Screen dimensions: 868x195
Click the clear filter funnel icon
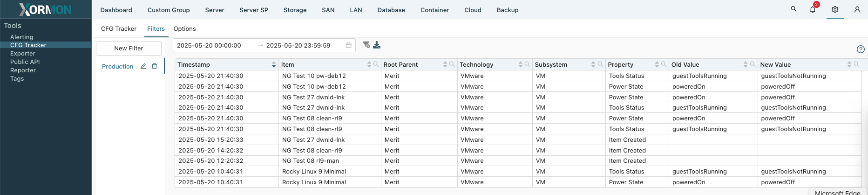click(366, 45)
